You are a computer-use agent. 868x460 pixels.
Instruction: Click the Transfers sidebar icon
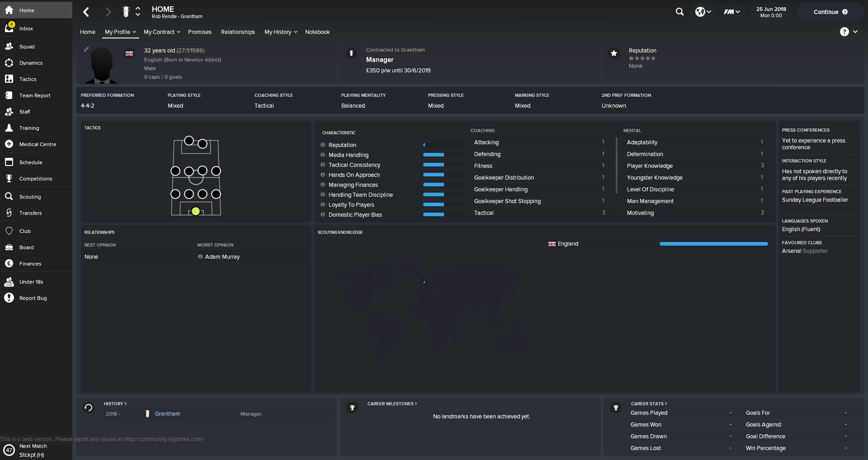[9, 213]
